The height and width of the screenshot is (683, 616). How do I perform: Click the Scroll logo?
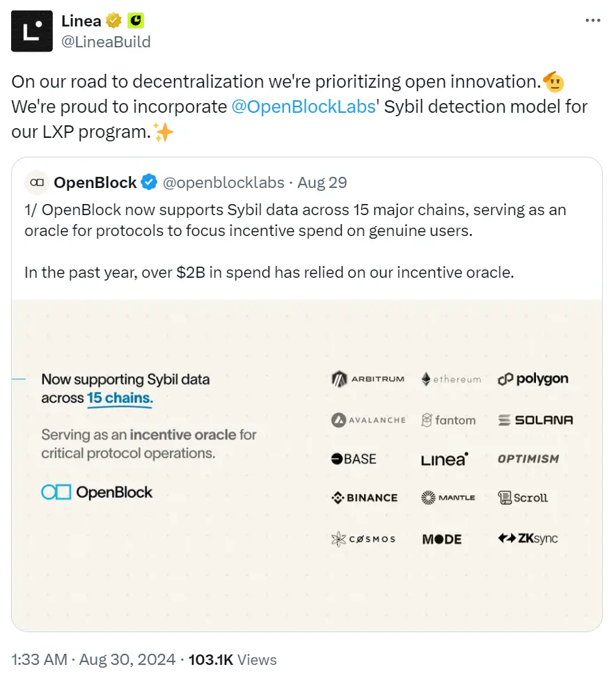(523, 497)
